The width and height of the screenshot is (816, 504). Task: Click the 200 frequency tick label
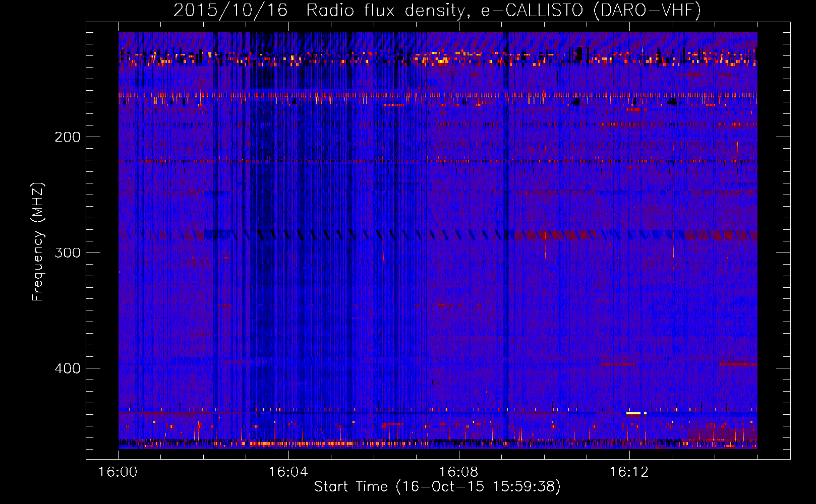[68, 137]
